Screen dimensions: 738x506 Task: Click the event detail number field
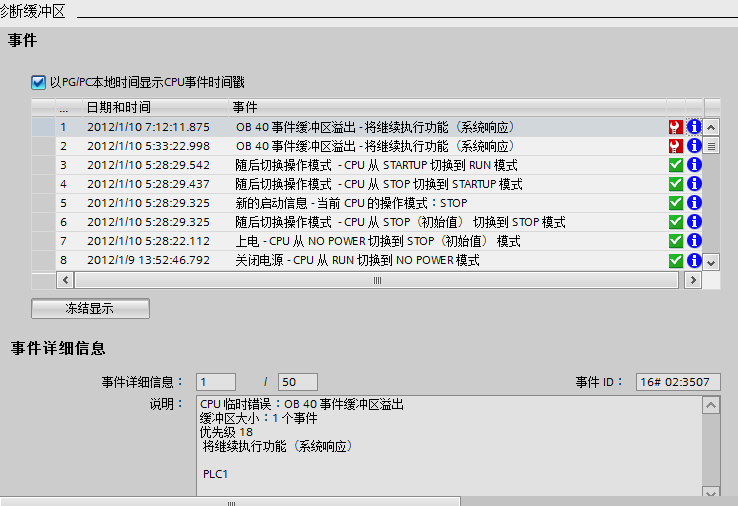(216, 382)
